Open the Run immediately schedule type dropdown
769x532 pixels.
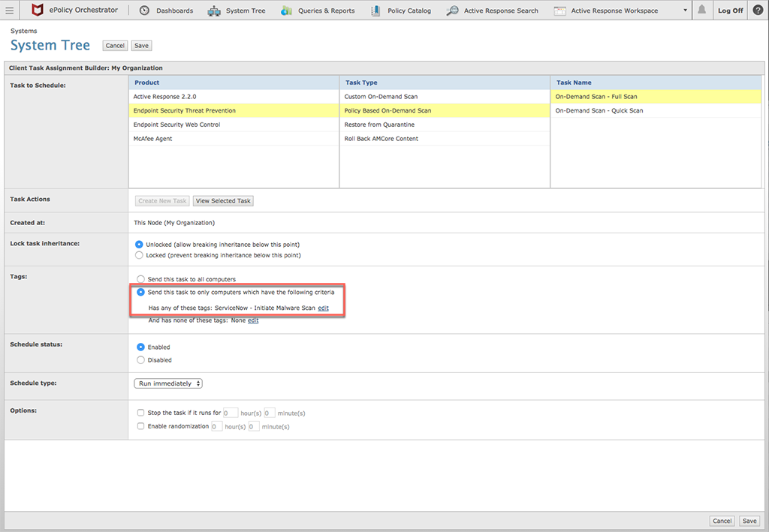(x=168, y=383)
